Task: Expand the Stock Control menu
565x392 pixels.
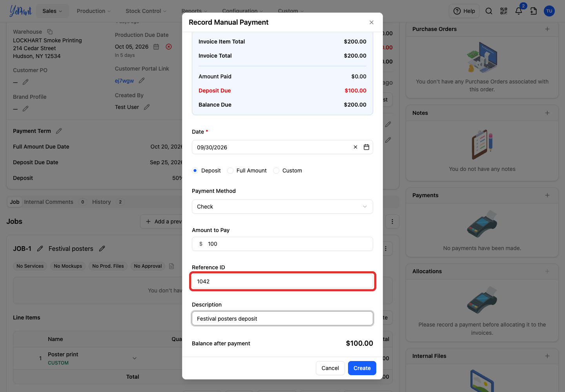Action: click(146, 11)
